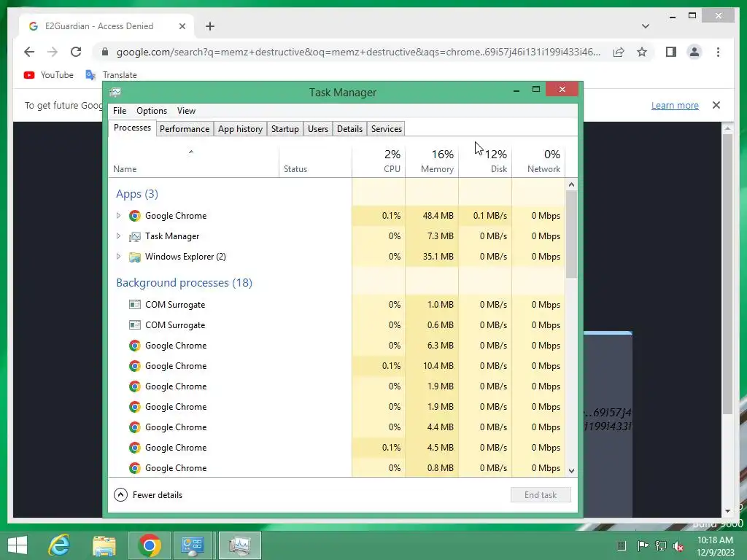
Task: Switch to the Users tab
Action: coord(318,128)
